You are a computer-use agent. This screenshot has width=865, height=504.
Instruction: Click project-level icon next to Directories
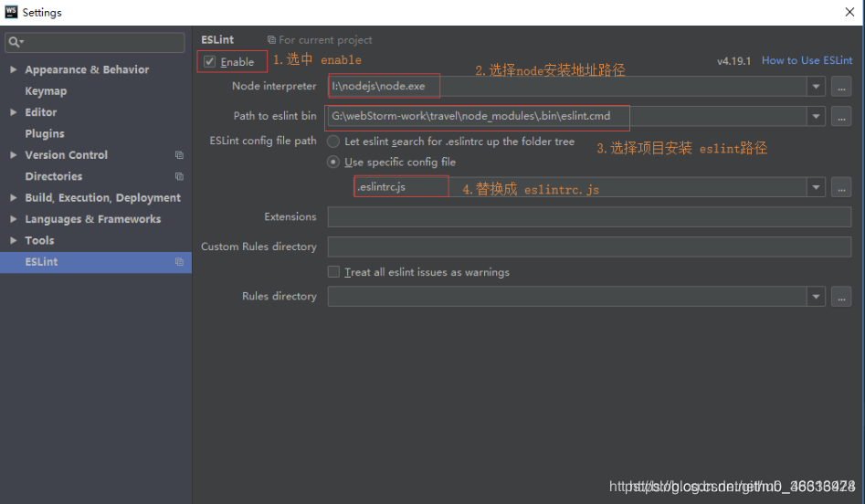click(x=179, y=176)
